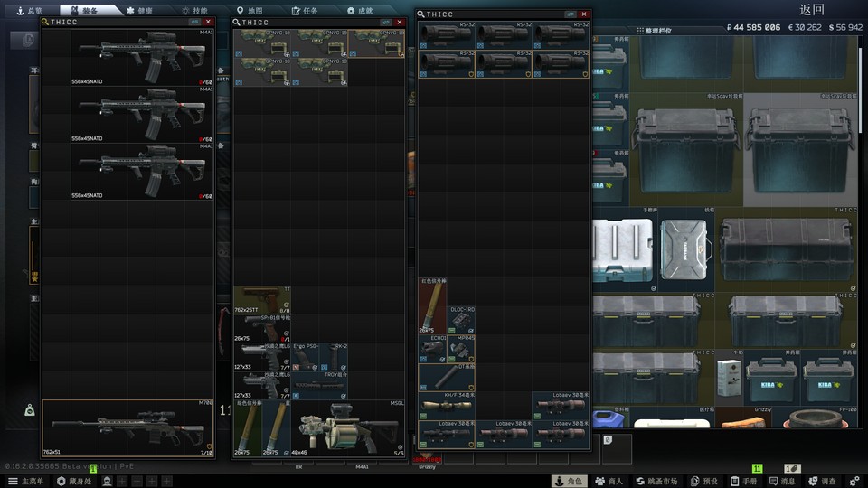
Task: Select the grey-highlighted Lucky Scav junk box
Action: coord(800,149)
